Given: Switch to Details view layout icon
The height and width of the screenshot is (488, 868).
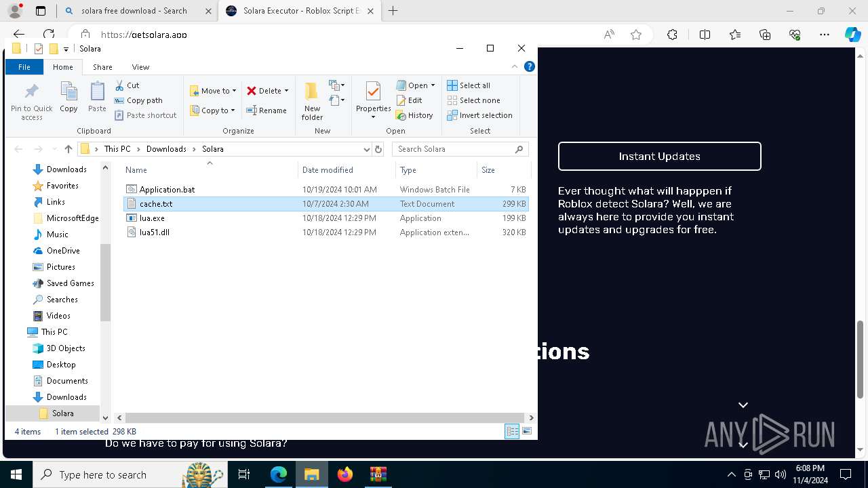Looking at the screenshot, I should 512,431.
